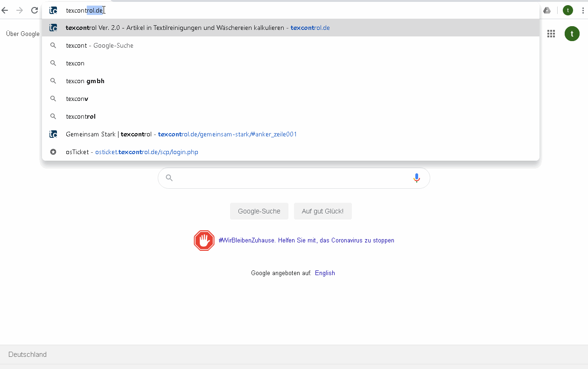
Task: Open the Chrome profile avatar in toolbar
Action: pos(568,10)
